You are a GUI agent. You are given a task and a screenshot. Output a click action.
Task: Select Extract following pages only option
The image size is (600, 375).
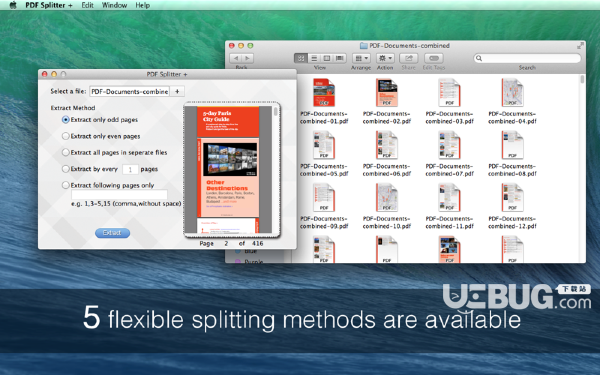click(x=65, y=185)
